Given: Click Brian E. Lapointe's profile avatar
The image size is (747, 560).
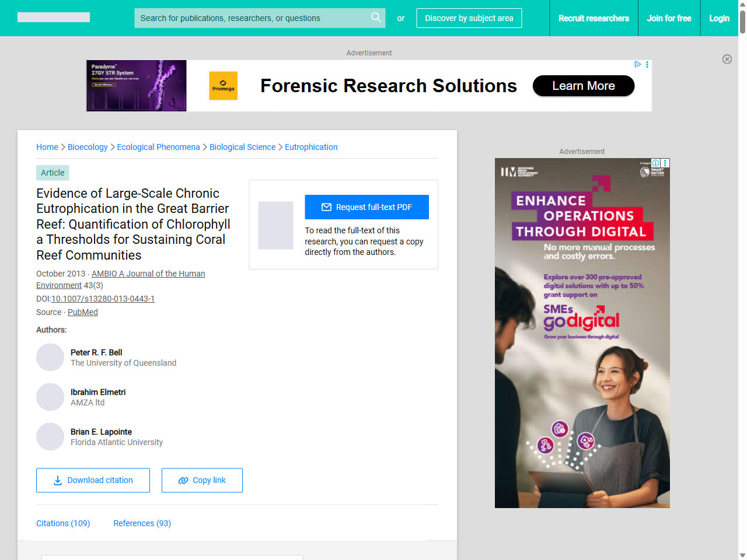Looking at the screenshot, I should (50, 437).
